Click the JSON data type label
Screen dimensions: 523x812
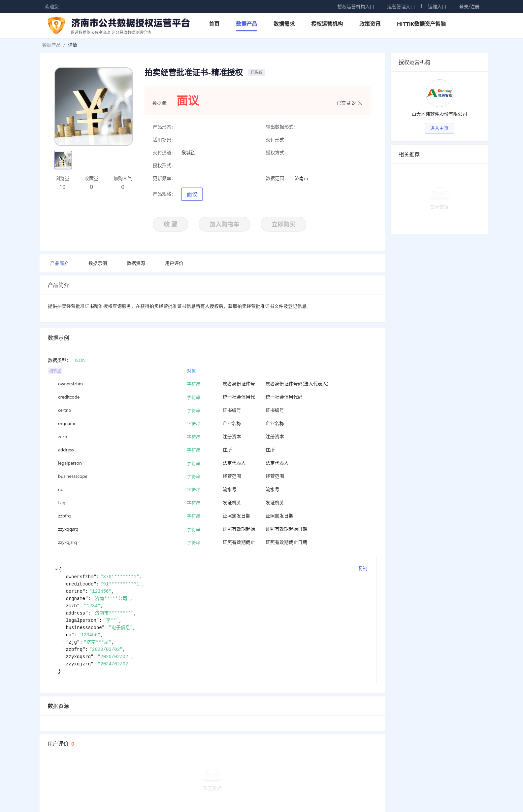(x=80, y=360)
